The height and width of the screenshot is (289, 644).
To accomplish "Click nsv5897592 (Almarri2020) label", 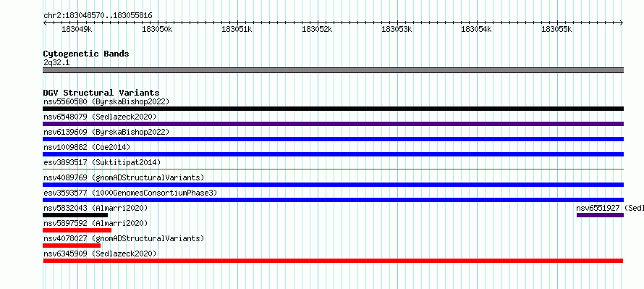I will click(x=96, y=223).
